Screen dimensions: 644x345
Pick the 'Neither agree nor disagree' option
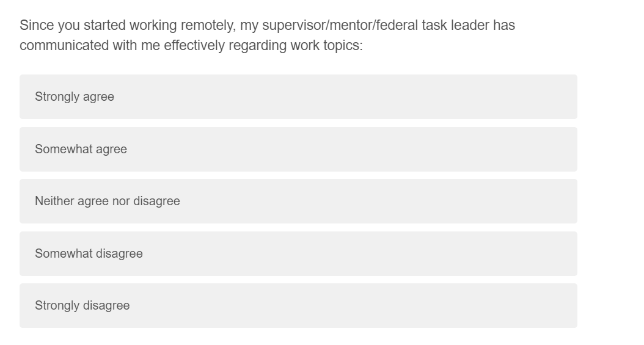pos(298,201)
